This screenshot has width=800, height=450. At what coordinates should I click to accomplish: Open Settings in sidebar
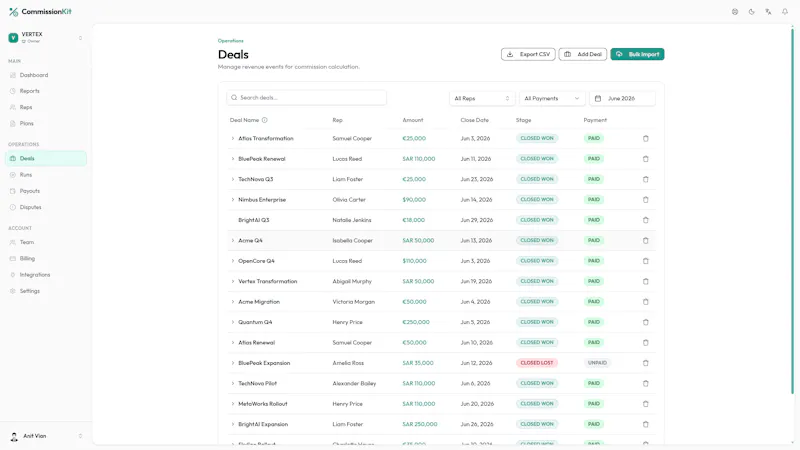[x=45, y=291]
